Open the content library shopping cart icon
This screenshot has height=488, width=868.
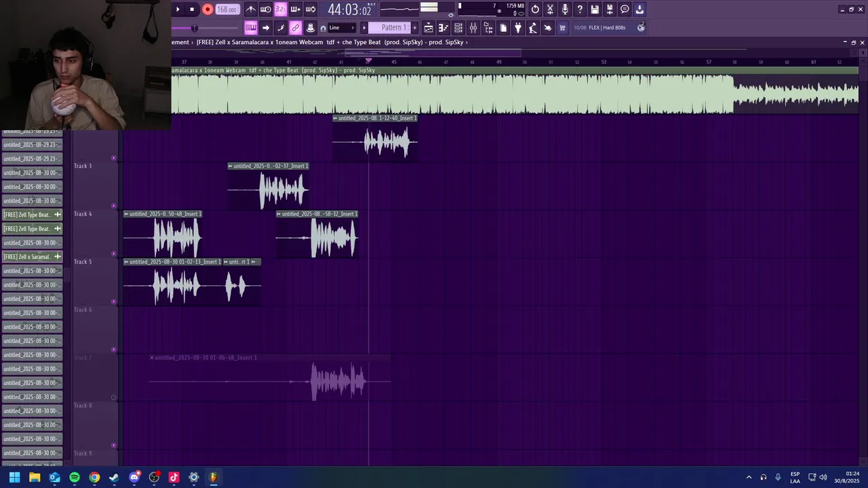[x=562, y=28]
